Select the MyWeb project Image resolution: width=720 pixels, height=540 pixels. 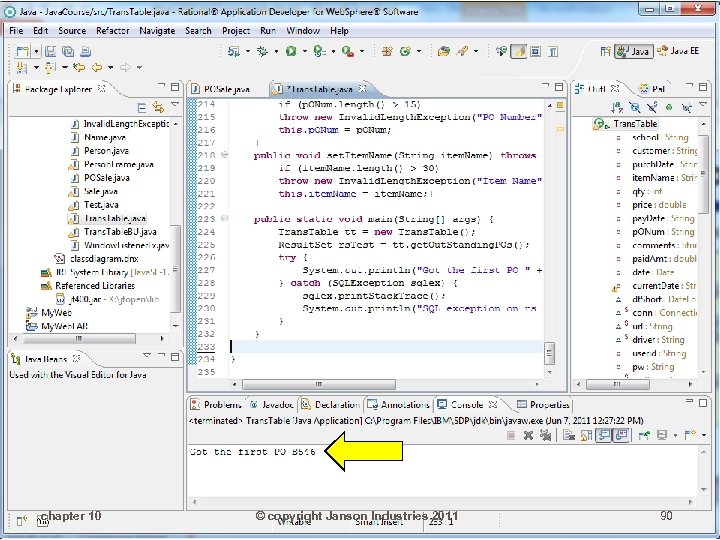click(49, 313)
